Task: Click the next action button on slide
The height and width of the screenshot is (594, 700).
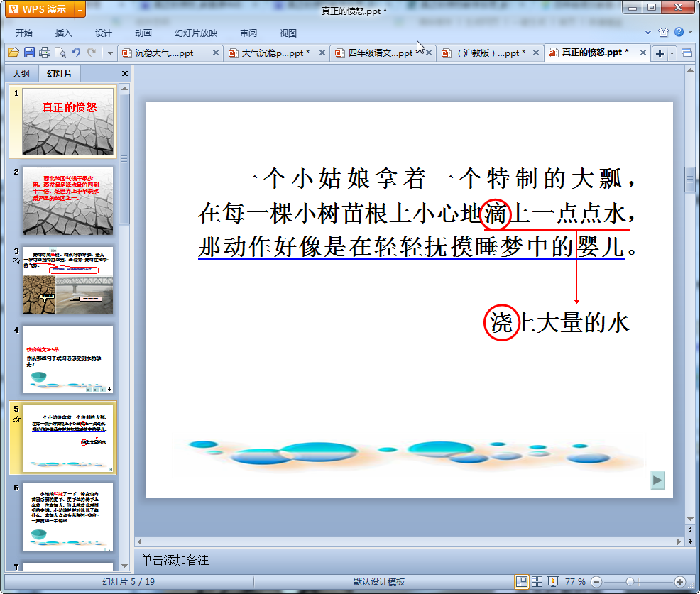Action: (x=657, y=480)
